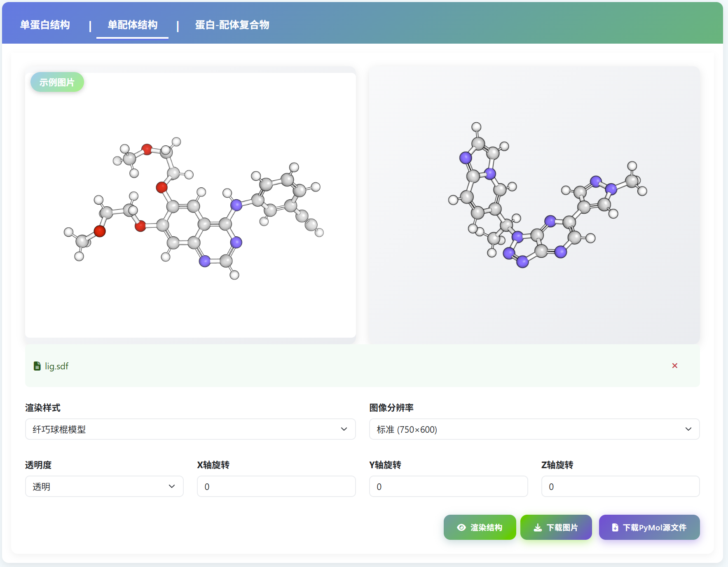Click the X轴旋转 input field
728x567 pixels.
[x=276, y=486]
